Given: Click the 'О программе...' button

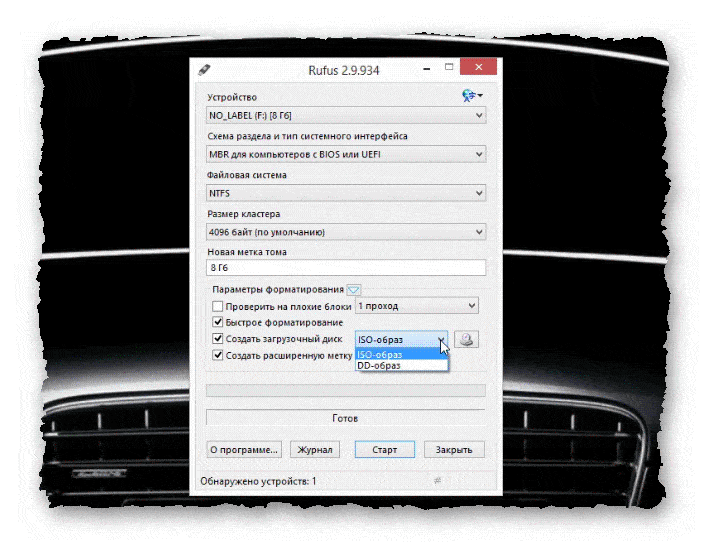Looking at the screenshot, I should coord(244,450).
